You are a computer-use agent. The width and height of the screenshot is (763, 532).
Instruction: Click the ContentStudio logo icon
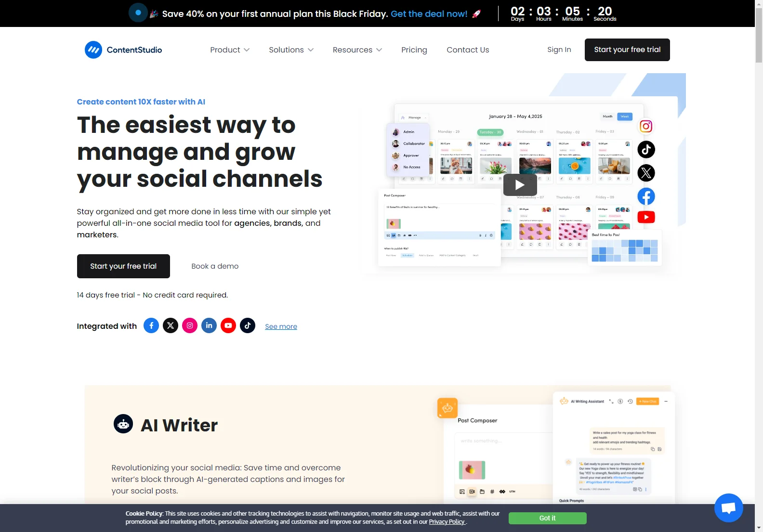pyautogui.click(x=93, y=50)
